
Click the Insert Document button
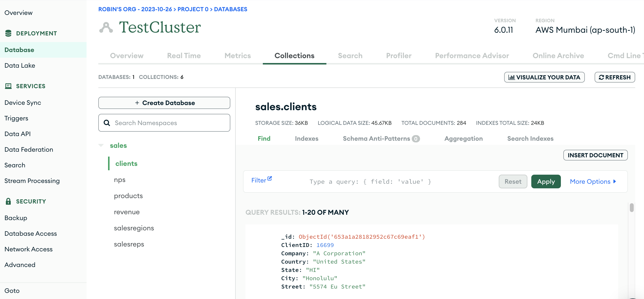pos(595,155)
